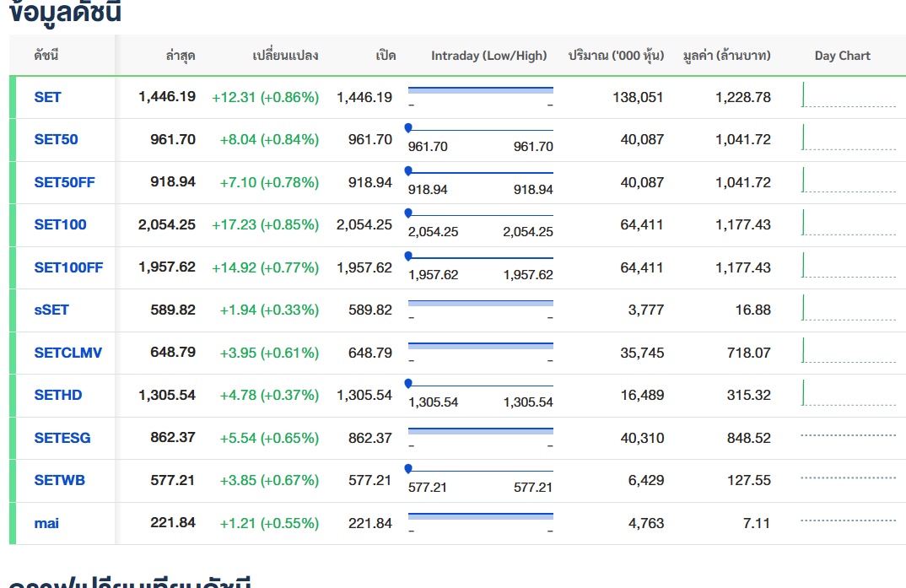Open the SET50 index link
906x588 pixels.
pyautogui.click(x=56, y=139)
